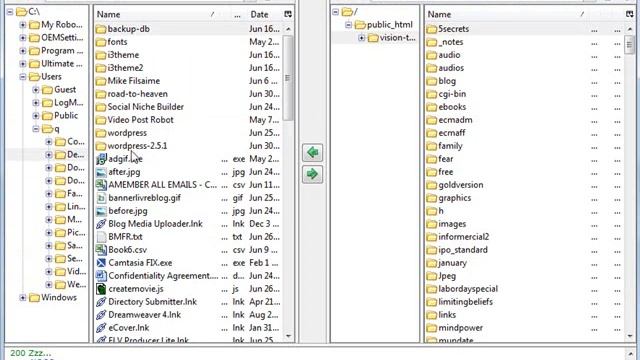The width and height of the screenshot is (640, 360).
Task: Select the Mike Filsaime folder name
Action: (x=134, y=81)
